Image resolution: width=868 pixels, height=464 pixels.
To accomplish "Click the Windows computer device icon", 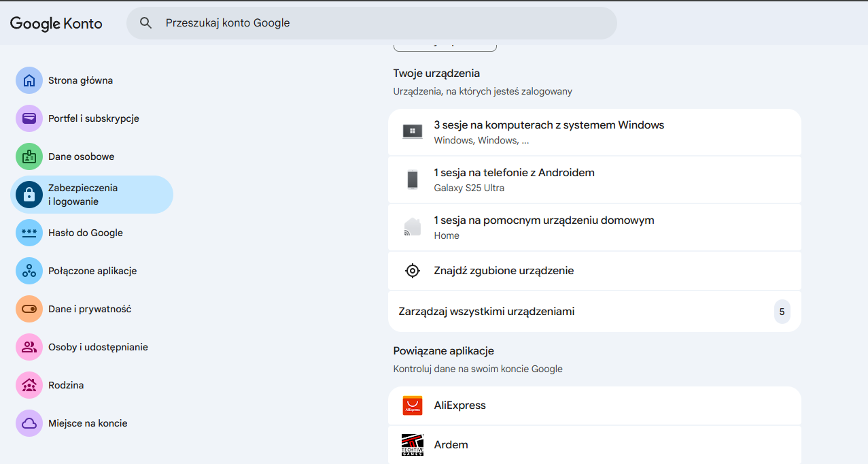I will coord(413,132).
